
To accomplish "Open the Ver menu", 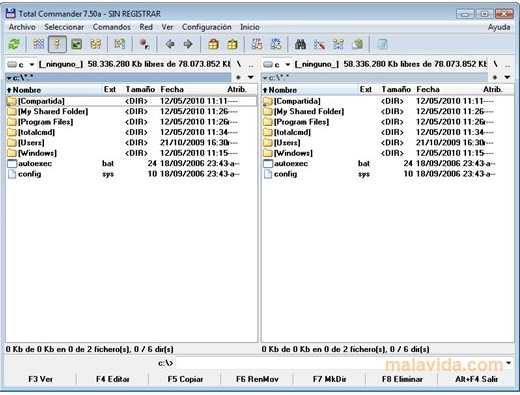I will 167,27.
